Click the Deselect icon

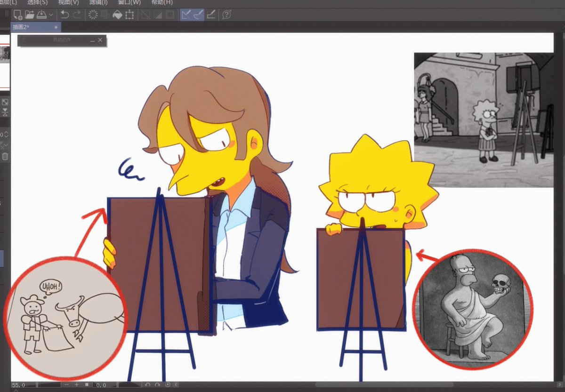pyautogui.click(x=145, y=15)
